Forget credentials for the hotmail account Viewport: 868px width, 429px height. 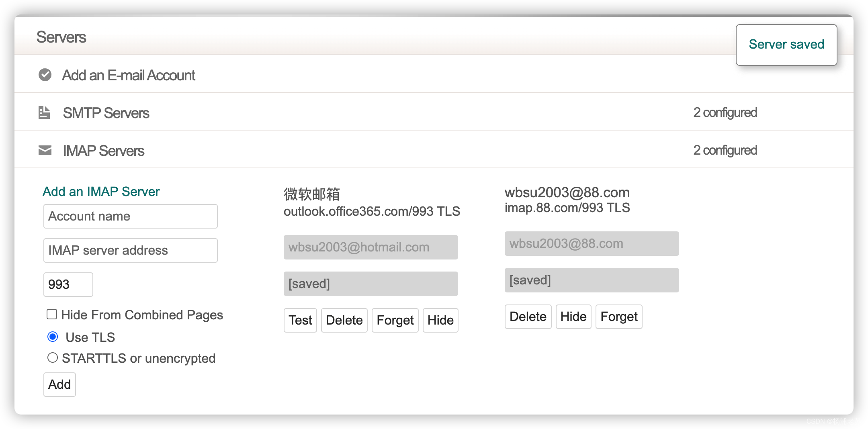395,320
